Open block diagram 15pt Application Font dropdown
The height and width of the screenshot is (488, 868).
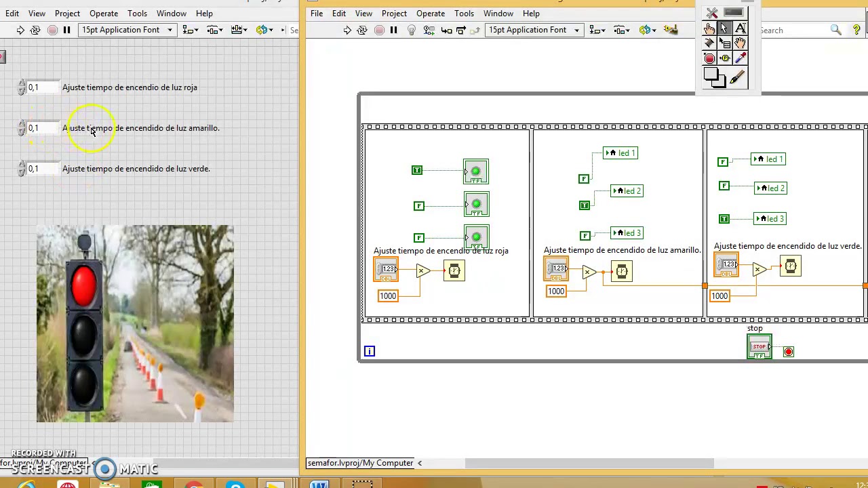(x=535, y=30)
